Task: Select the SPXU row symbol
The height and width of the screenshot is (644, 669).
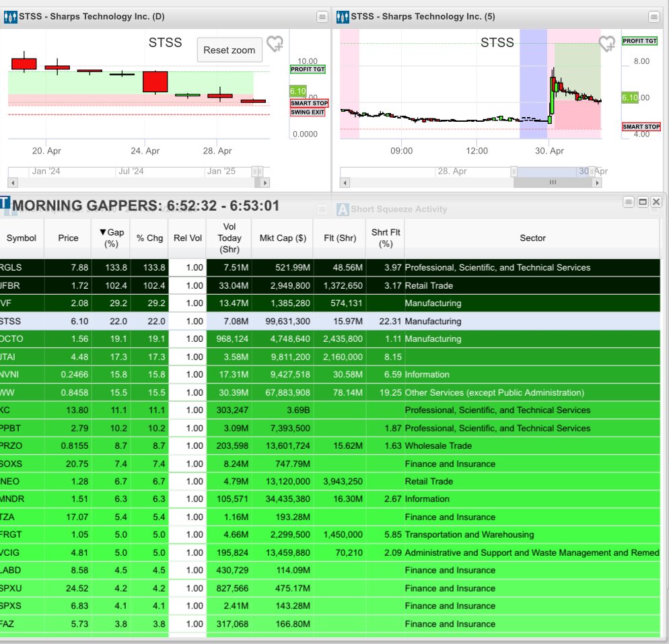Action: point(11,588)
